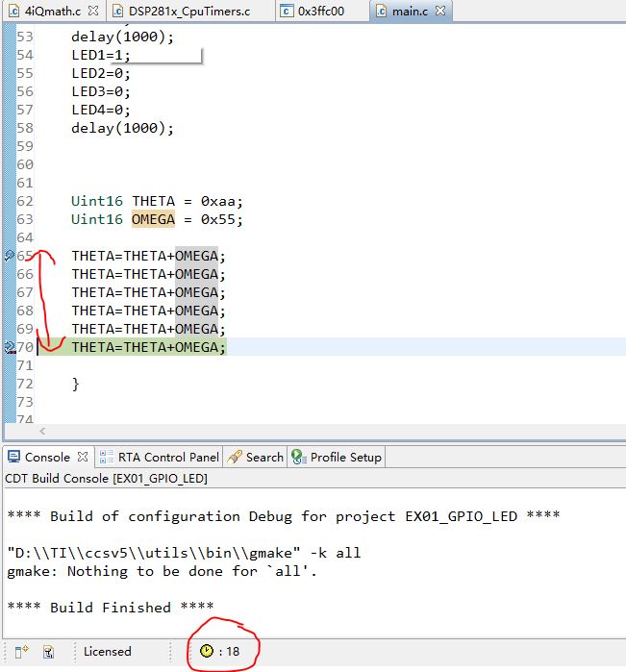
Task: Open the Search tab
Action: 264,458
